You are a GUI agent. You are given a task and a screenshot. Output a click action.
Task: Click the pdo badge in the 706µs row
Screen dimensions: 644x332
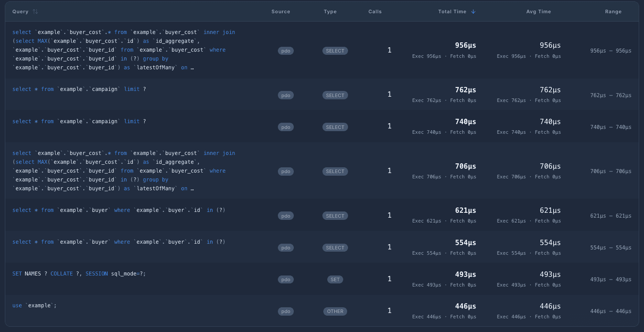click(286, 171)
